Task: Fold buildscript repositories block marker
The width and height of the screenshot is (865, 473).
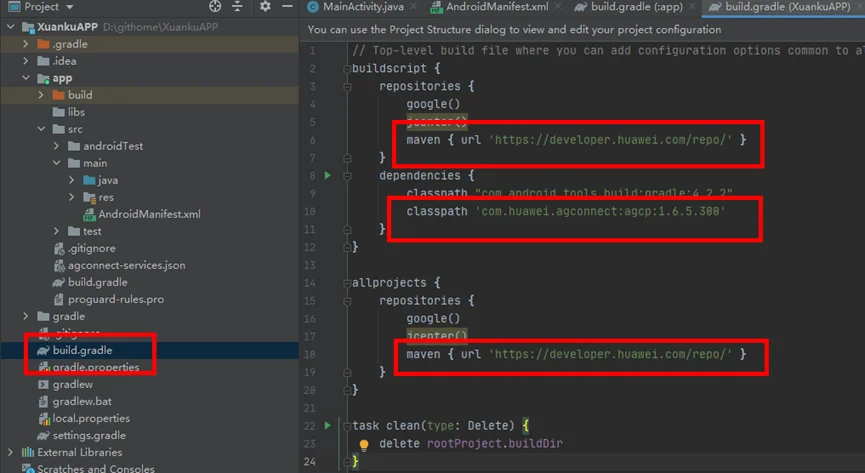Action: point(347,86)
